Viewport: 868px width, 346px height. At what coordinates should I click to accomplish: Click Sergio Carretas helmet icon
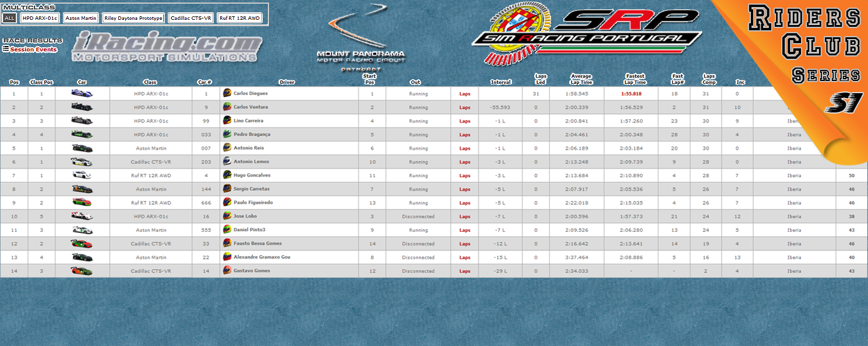pos(227,189)
